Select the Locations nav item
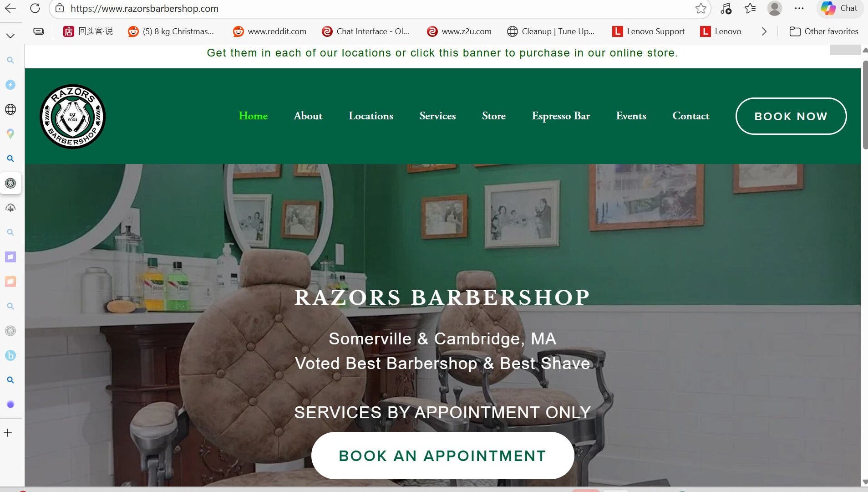 371,116
